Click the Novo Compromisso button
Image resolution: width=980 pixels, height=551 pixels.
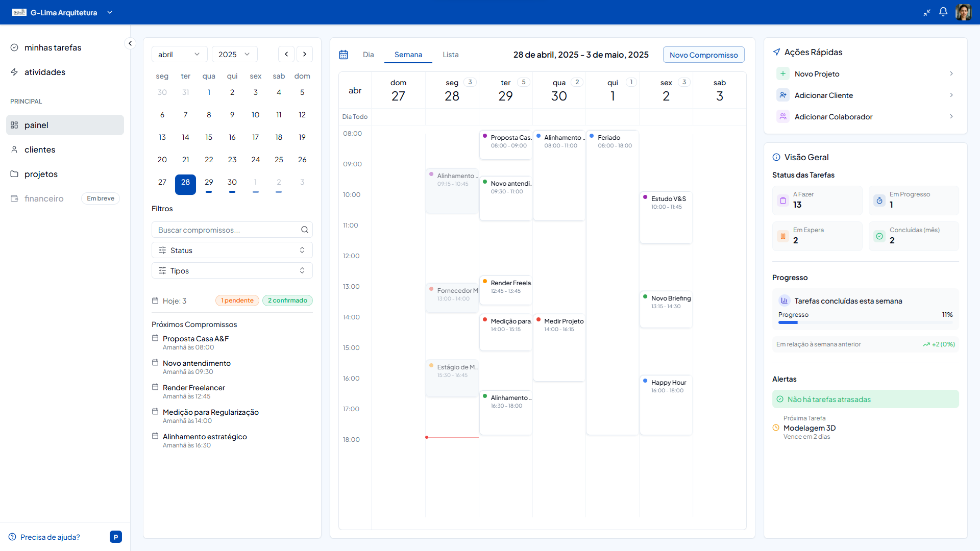[703, 55]
